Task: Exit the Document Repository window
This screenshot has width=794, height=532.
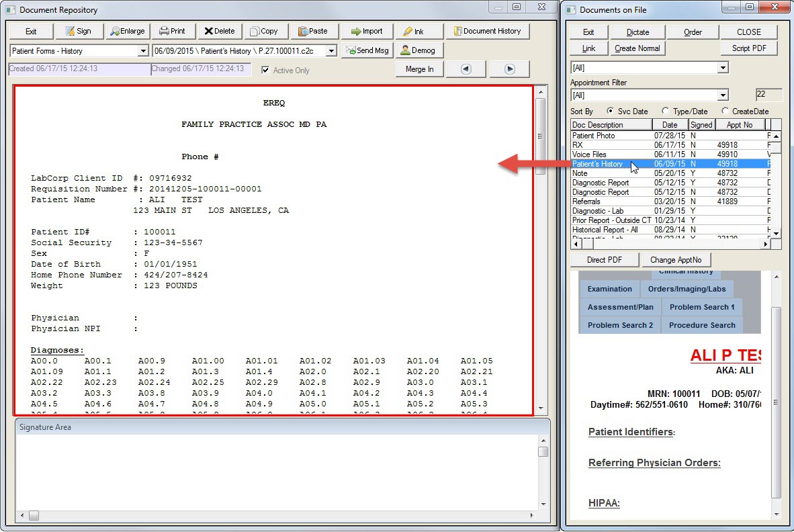Action: [31, 32]
